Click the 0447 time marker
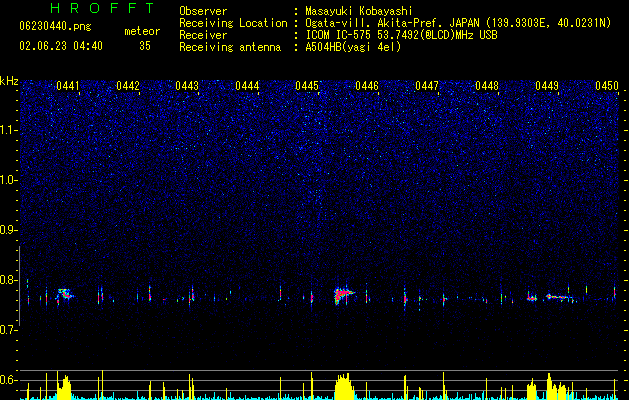Image resolution: width=629 pixels, height=400 pixels. click(x=427, y=85)
